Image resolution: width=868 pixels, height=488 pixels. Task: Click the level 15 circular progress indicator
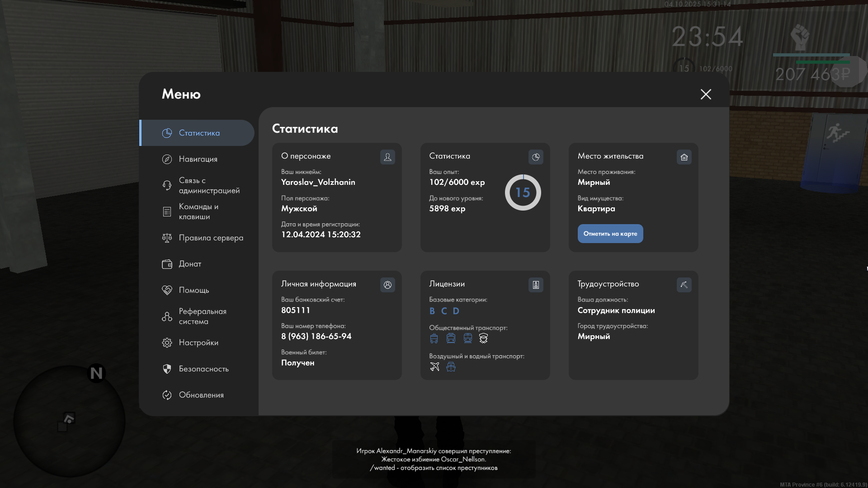(x=523, y=192)
